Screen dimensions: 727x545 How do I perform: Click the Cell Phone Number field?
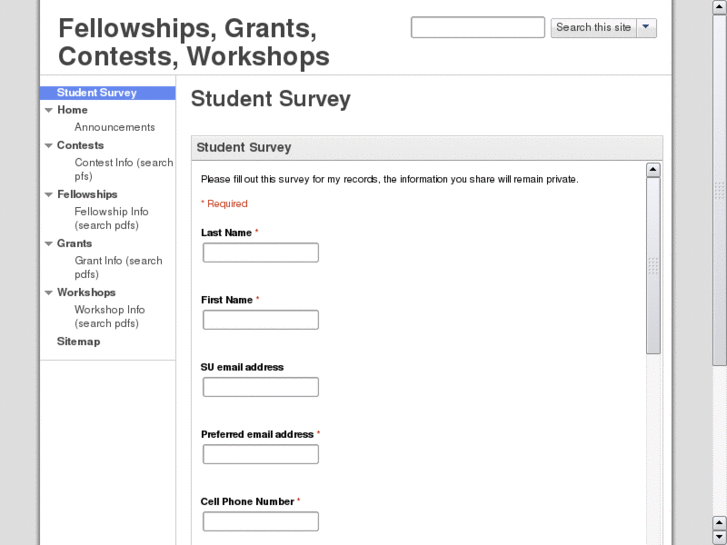pyautogui.click(x=260, y=521)
